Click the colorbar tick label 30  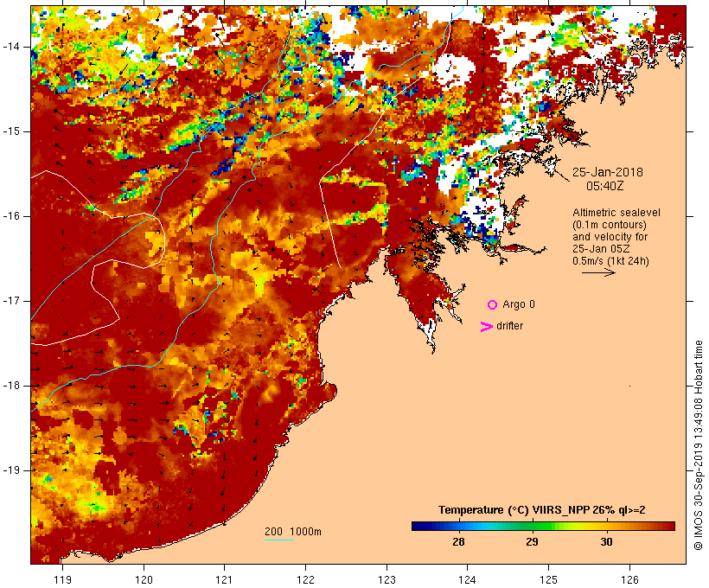(606, 541)
